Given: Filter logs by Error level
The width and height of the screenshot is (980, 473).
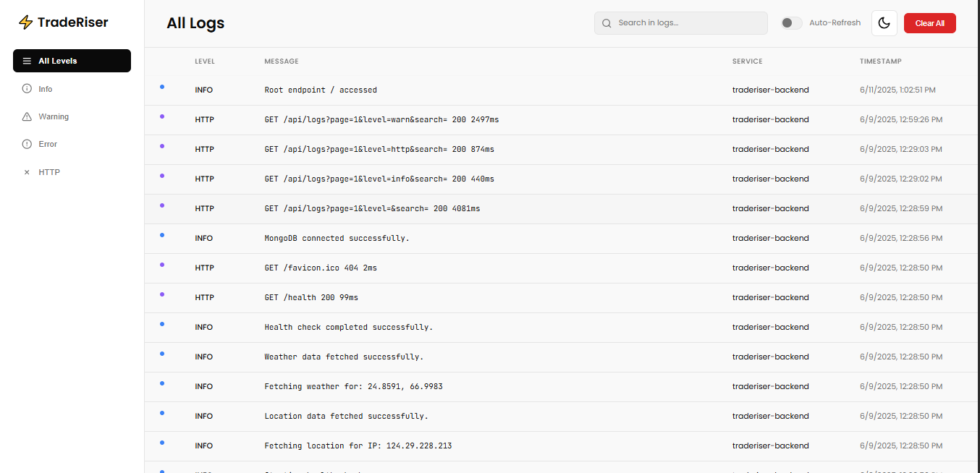Looking at the screenshot, I should coord(48,143).
